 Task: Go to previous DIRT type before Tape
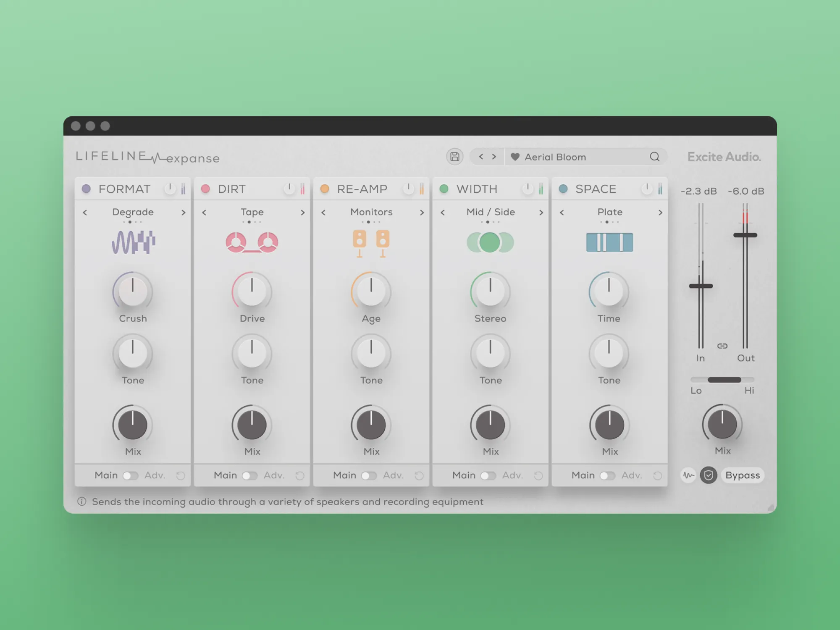[x=204, y=213]
